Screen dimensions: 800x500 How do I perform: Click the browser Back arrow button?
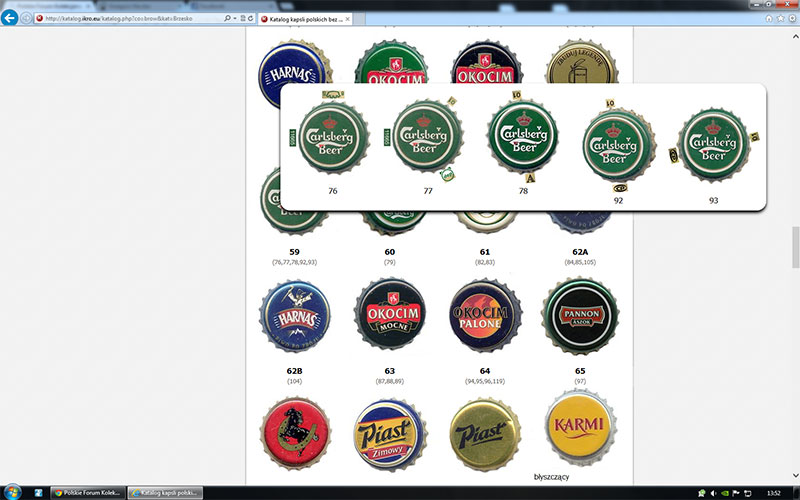click(10, 18)
